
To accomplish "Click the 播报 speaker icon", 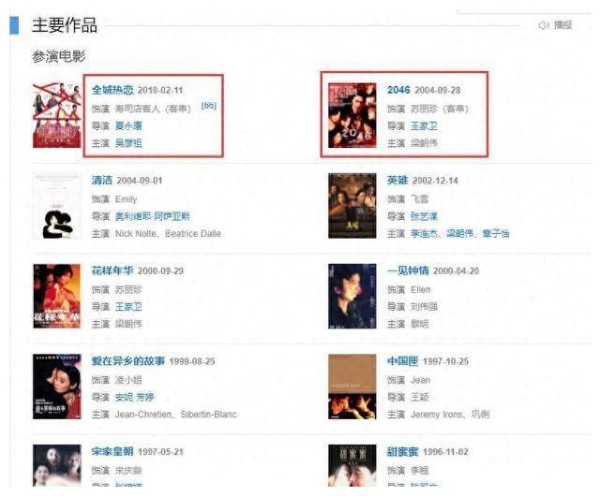I will click(x=543, y=25).
